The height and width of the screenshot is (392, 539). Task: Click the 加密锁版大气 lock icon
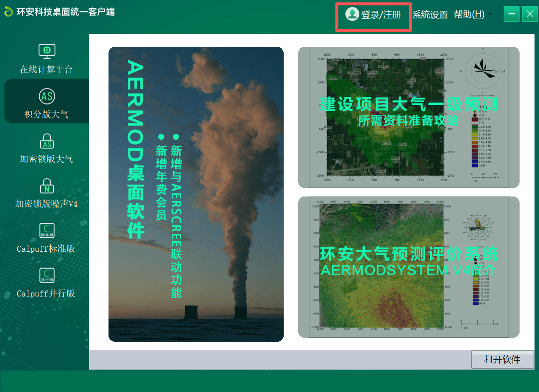pos(47,141)
